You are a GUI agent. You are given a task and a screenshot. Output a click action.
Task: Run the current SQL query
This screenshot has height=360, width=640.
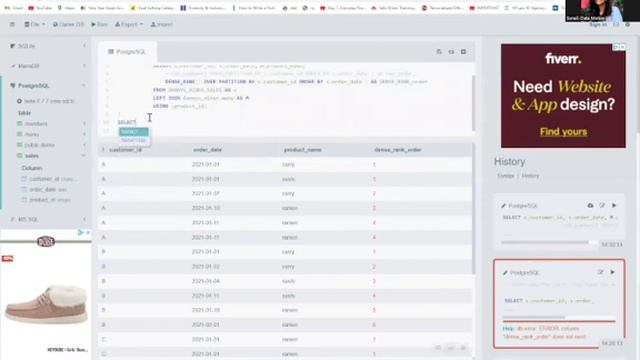99,24
